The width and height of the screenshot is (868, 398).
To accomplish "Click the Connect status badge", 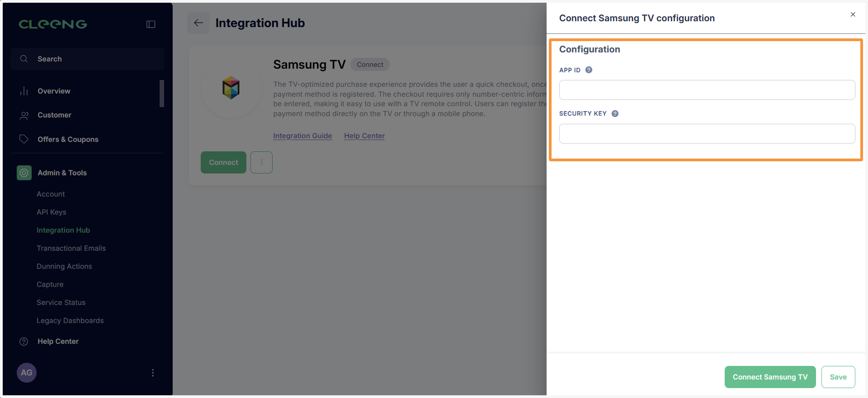I will [x=370, y=65].
